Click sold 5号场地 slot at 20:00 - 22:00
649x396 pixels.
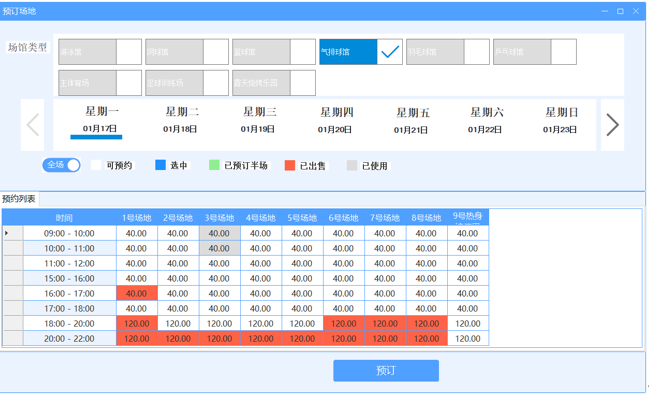[302, 338]
